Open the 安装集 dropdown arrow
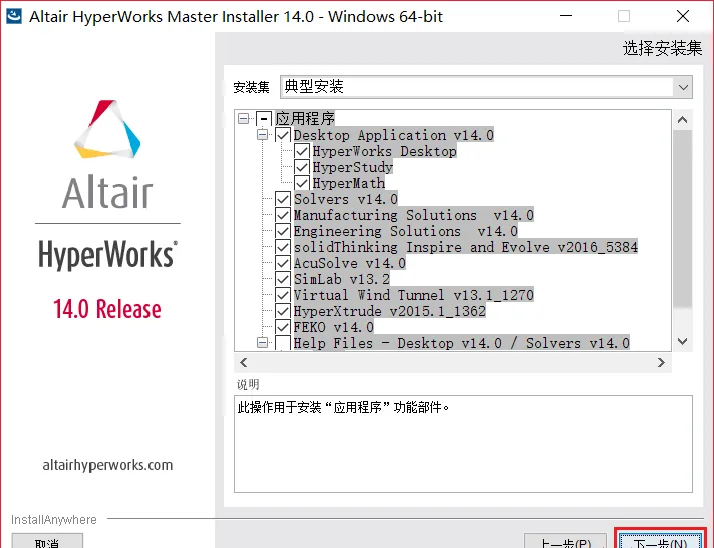Viewport: 714px width, 548px height. click(x=683, y=87)
